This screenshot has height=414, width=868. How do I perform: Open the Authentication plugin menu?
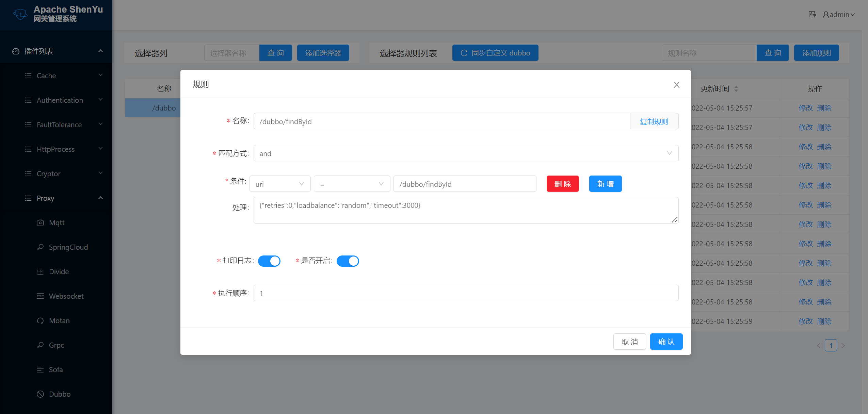60,100
